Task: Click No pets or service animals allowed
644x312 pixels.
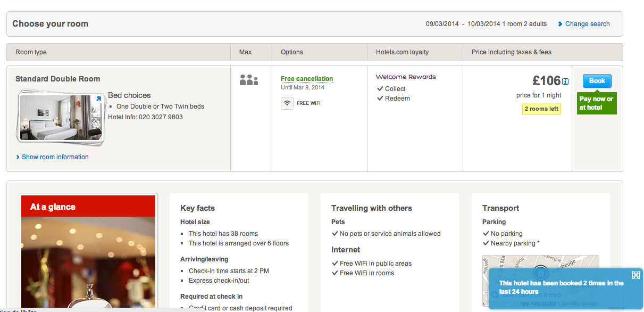Action: (390, 234)
